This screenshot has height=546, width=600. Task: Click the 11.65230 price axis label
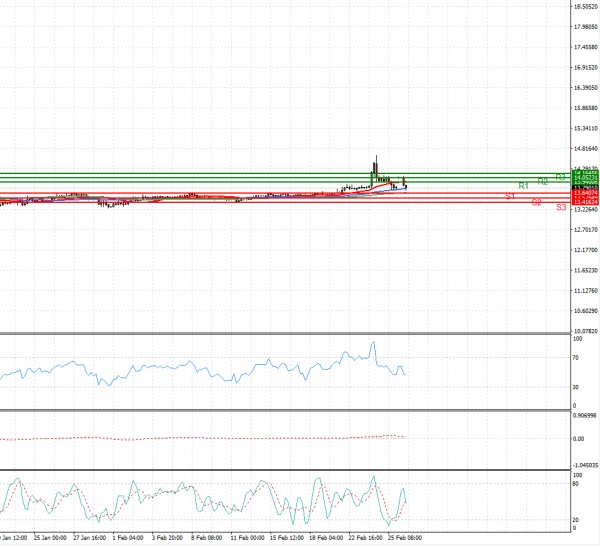coord(585,271)
